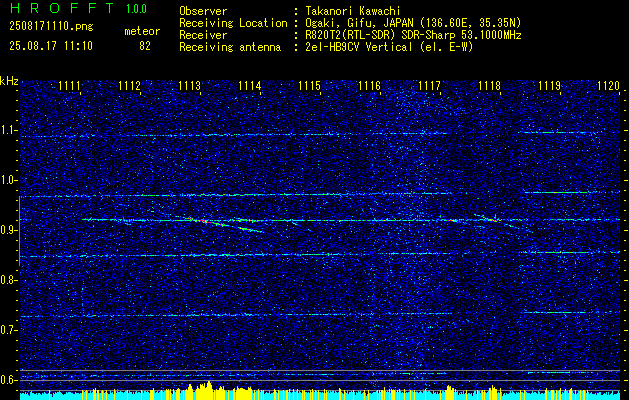Click the version number 1.0.0

136,8
